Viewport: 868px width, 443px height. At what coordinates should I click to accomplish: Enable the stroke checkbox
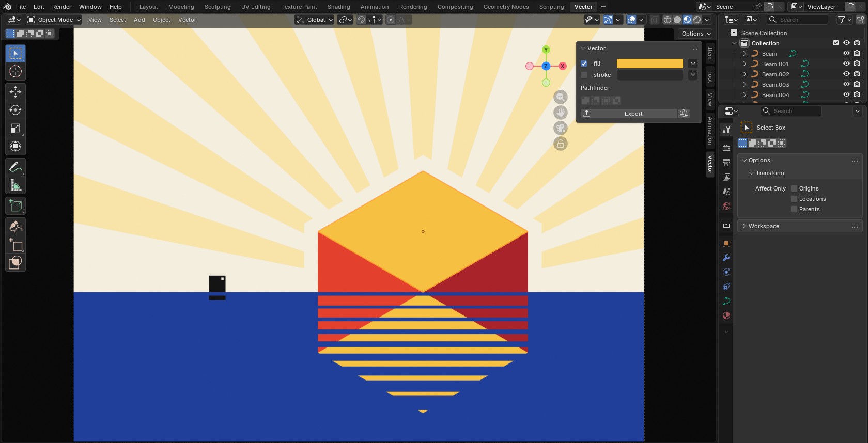584,75
